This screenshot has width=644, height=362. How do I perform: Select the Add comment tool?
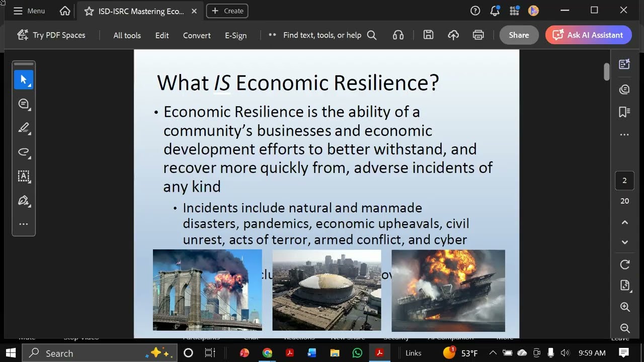pos(24,104)
